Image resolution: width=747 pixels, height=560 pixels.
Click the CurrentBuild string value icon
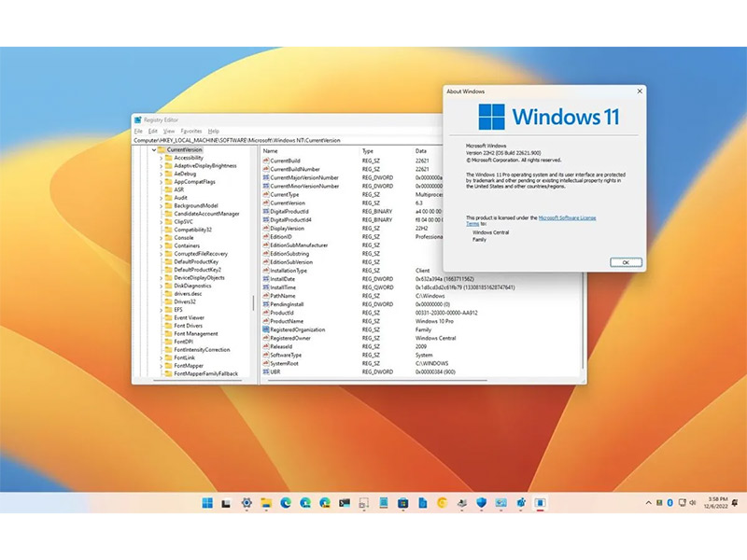point(266,161)
